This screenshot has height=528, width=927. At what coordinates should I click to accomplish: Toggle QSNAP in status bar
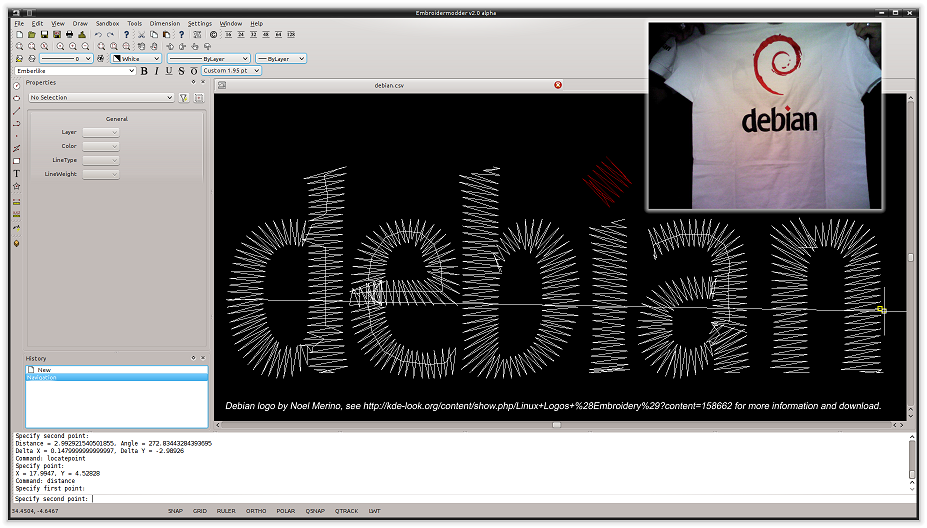click(315, 511)
